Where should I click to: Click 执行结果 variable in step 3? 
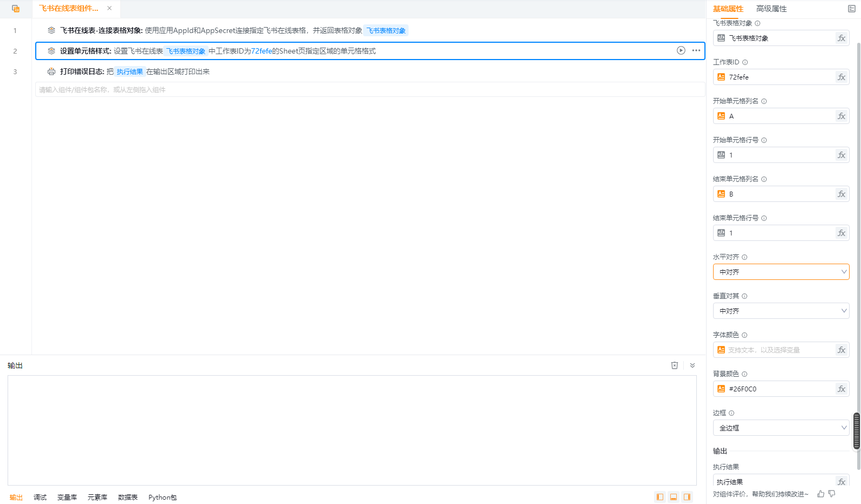pyautogui.click(x=130, y=71)
